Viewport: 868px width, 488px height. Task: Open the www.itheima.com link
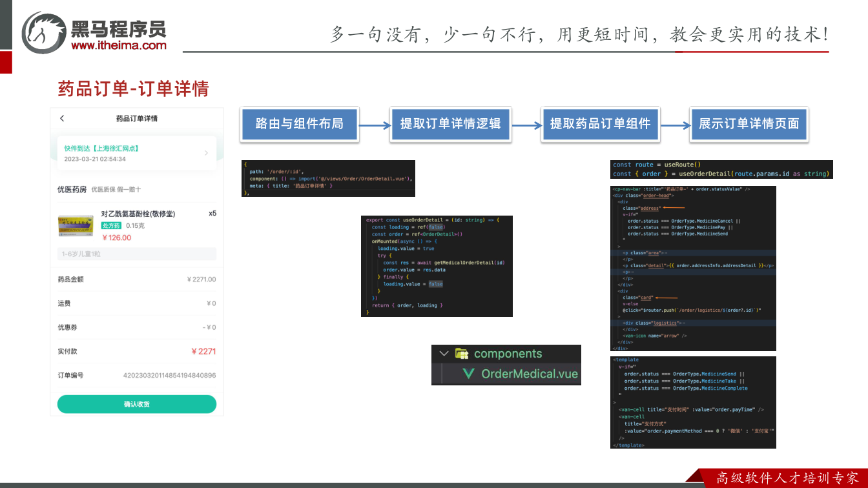pos(119,45)
